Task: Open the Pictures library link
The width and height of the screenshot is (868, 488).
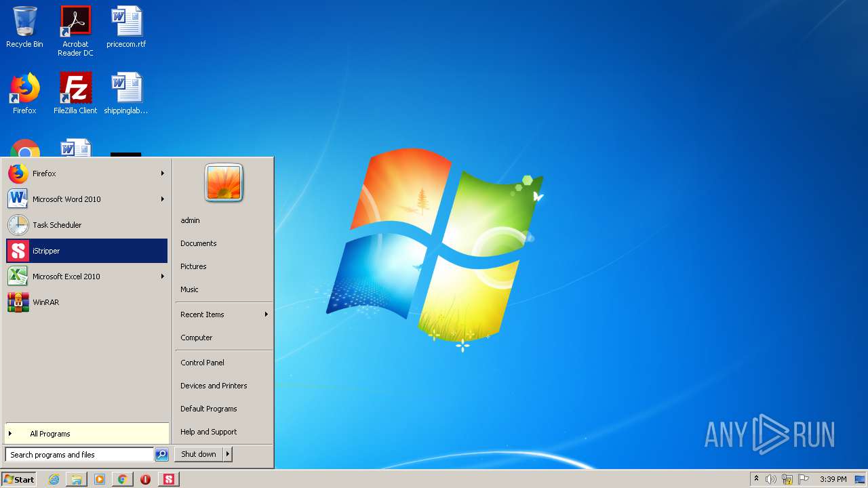Action: pos(224,266)
